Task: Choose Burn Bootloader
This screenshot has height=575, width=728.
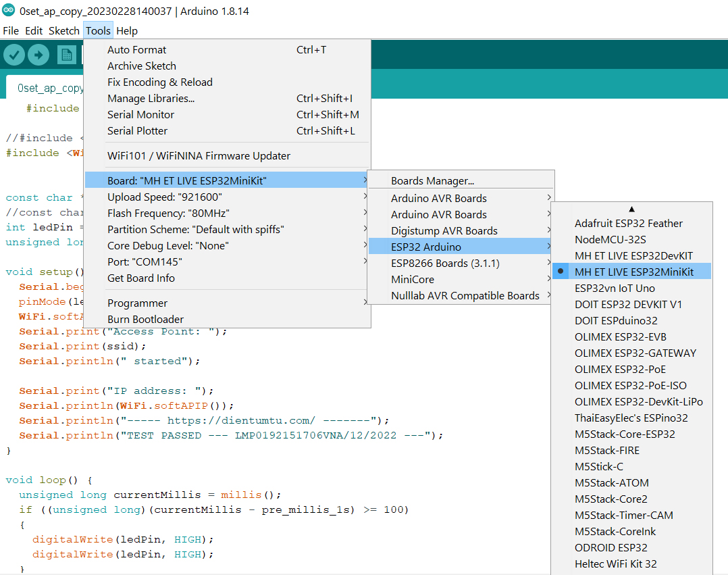Action: pyautogui.click(x=228, y=320)
